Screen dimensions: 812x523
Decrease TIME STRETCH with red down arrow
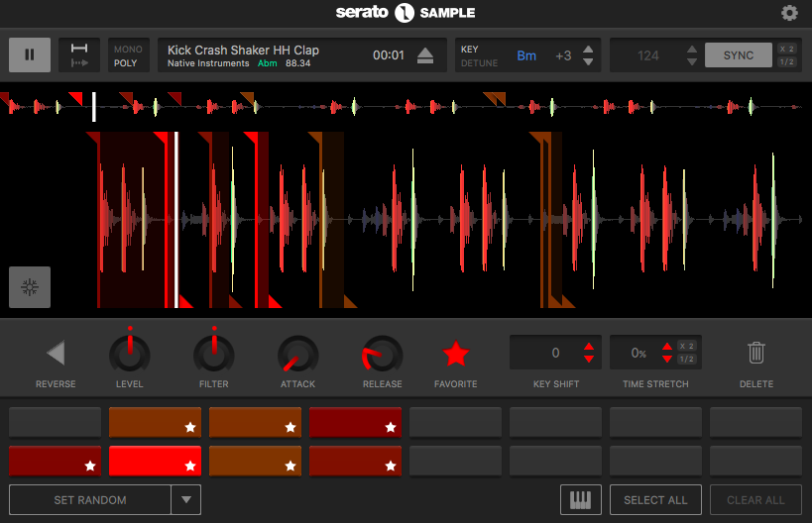667,359
